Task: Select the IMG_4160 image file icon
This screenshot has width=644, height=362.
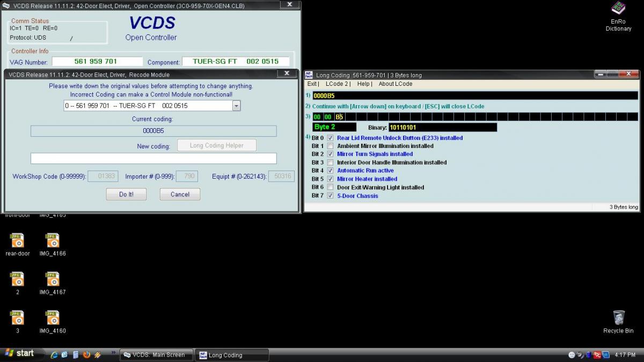Action: (x=53, y=322)
